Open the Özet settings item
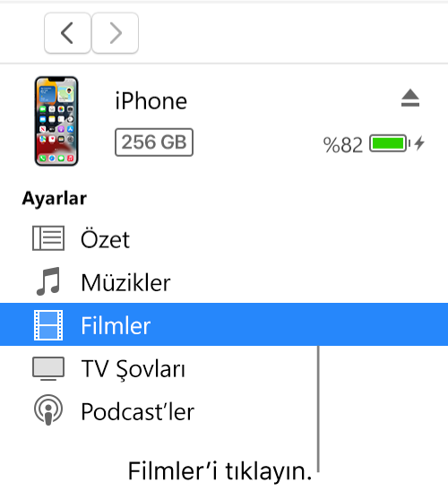 224,239
